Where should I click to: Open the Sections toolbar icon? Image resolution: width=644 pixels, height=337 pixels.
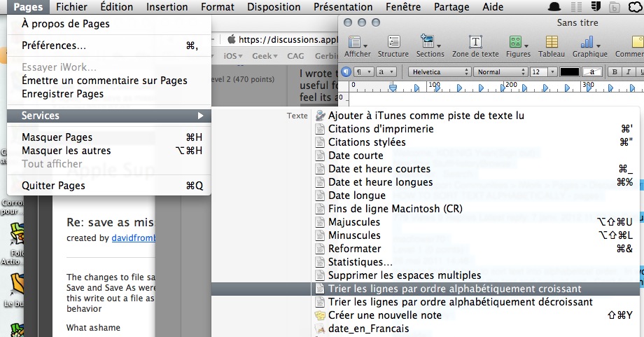tap(430, 46)
